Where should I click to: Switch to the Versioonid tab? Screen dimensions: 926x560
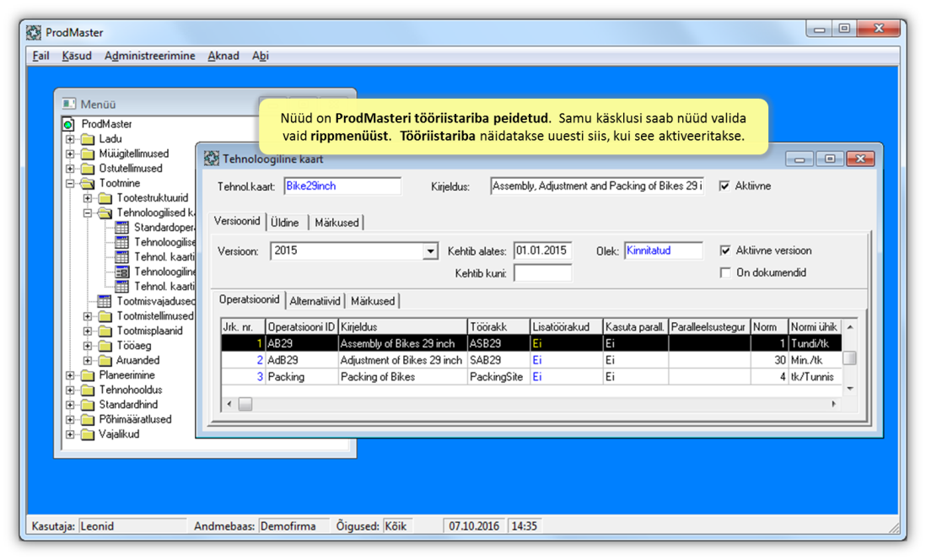point(237,221)
